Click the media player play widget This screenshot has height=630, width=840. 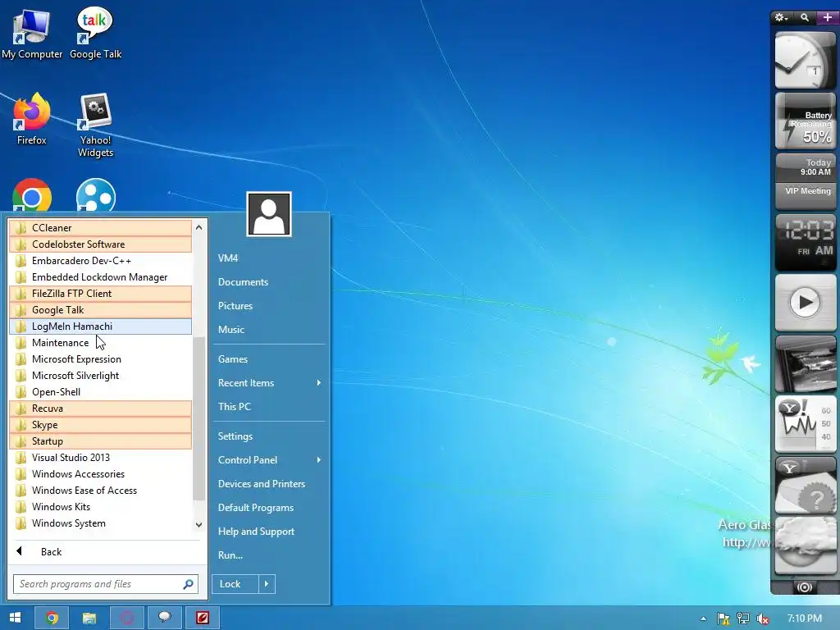[x=805, y=303]
